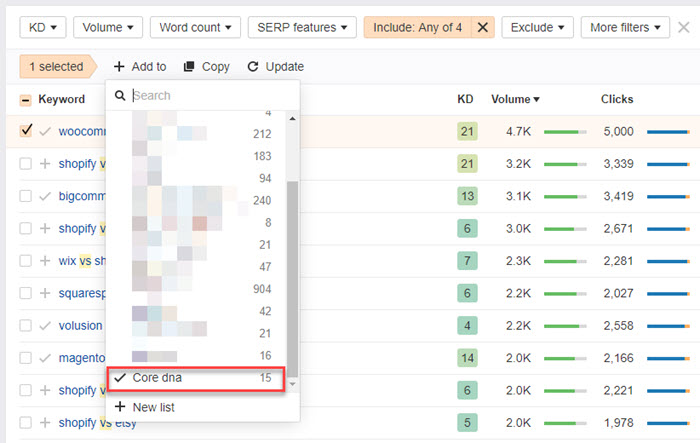Click the green KD badge showing 13

(465, 196)
